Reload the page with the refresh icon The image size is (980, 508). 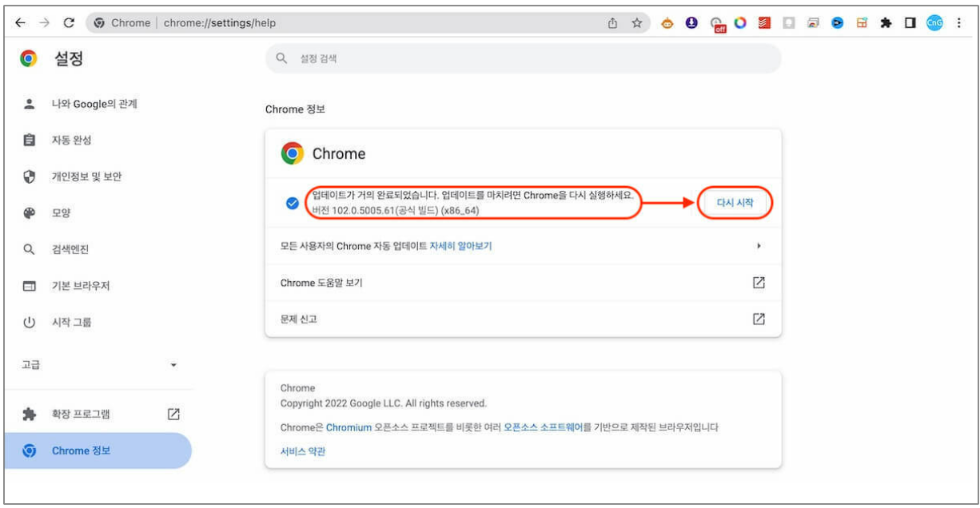point(69,23)
